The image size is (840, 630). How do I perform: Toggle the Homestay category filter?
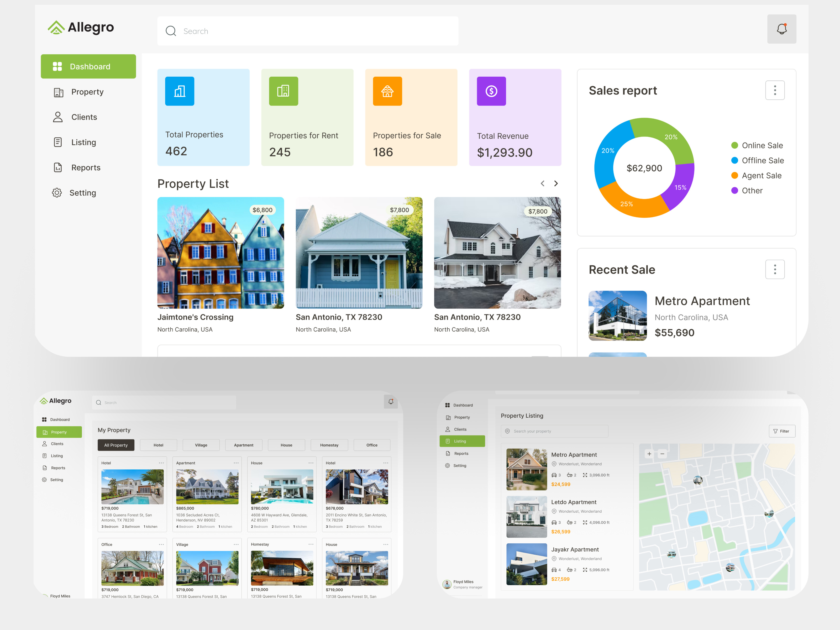click(x=329, y=445)
